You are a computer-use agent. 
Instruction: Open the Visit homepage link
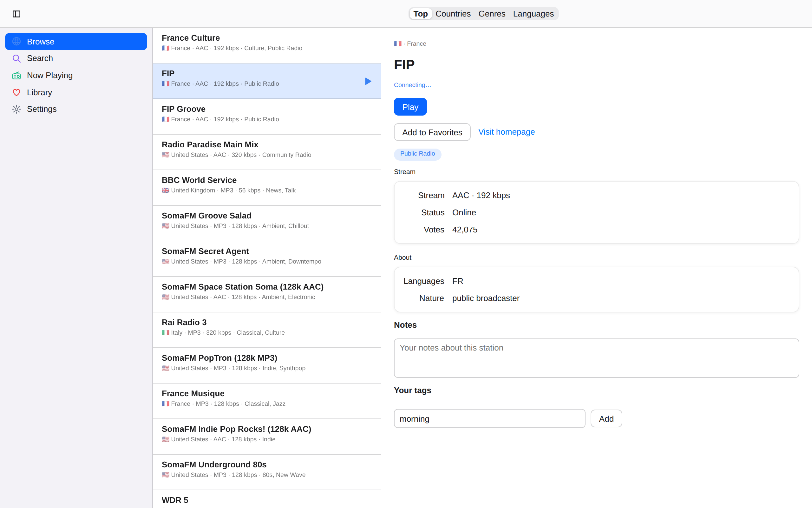[x=506, y=132]
